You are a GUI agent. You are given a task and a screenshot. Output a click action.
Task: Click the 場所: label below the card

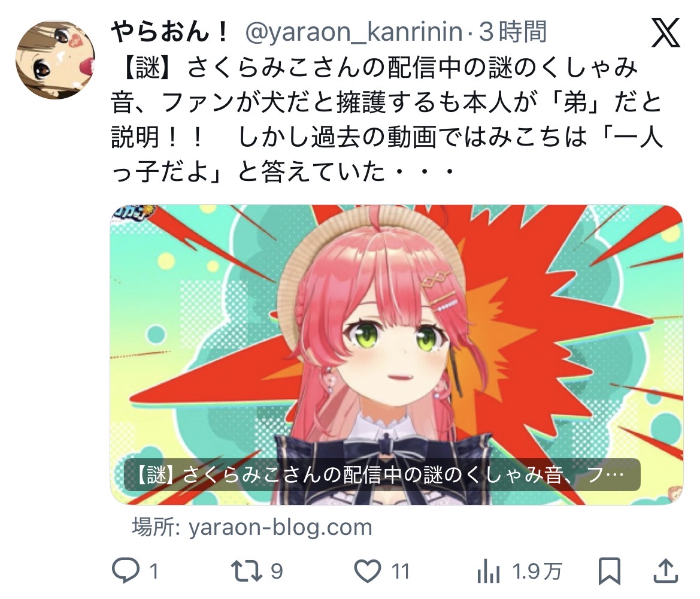(156, 527)
